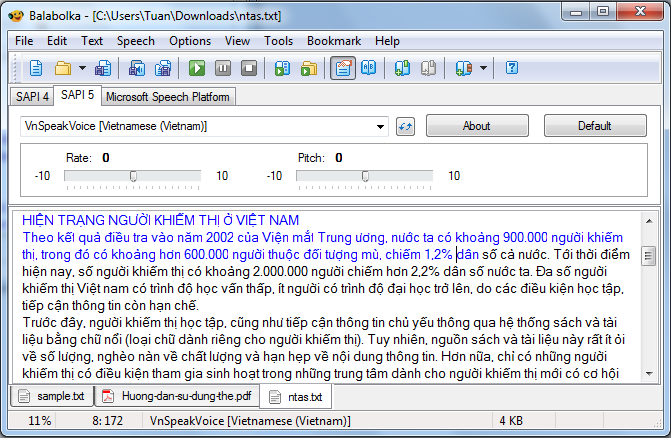Click the Rate slider thumb
Screen dimensions: 671x438
[133, 176]
